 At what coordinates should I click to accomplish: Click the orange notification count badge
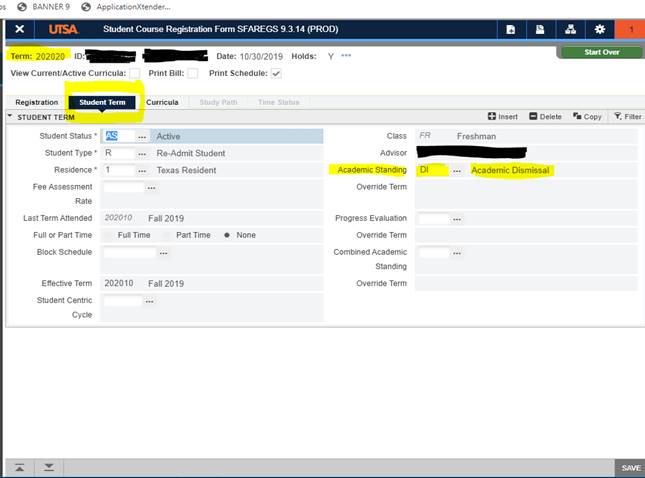coord(630,29)
